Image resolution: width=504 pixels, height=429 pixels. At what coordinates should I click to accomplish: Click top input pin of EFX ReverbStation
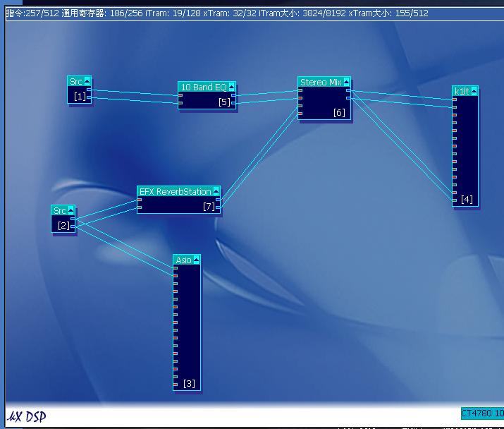point(140,200)
